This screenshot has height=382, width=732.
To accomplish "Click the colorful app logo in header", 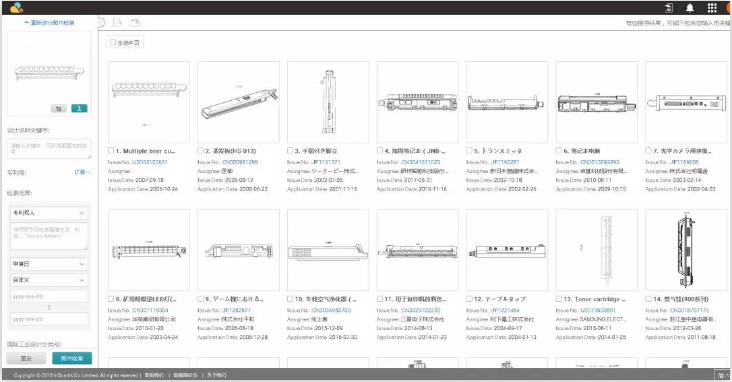I will click(x=16, y=7).
